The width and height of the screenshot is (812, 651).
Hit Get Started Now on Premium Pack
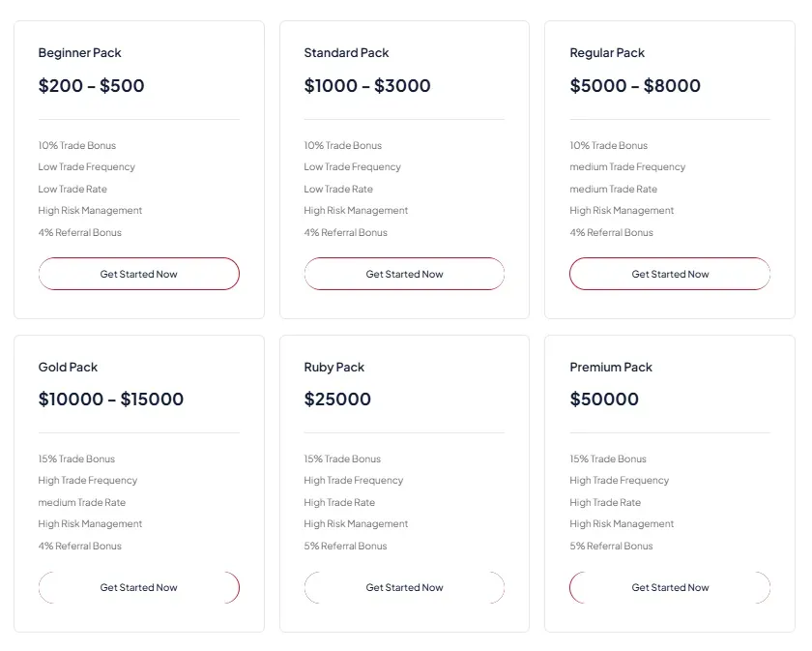tap(670, 587)
